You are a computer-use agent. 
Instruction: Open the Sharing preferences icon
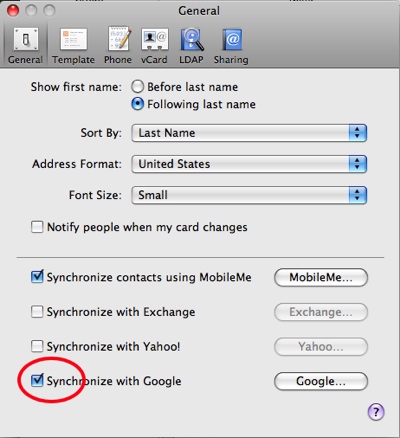point(231,46)
